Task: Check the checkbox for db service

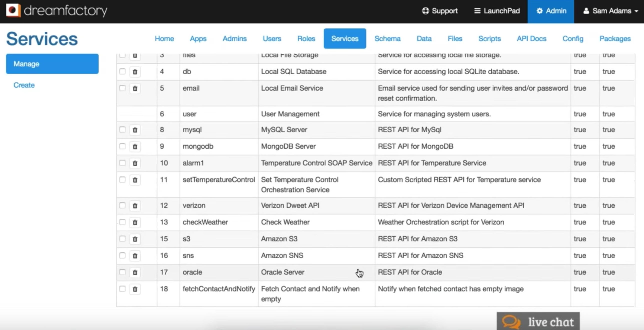Action: click(x=122, y=71)
